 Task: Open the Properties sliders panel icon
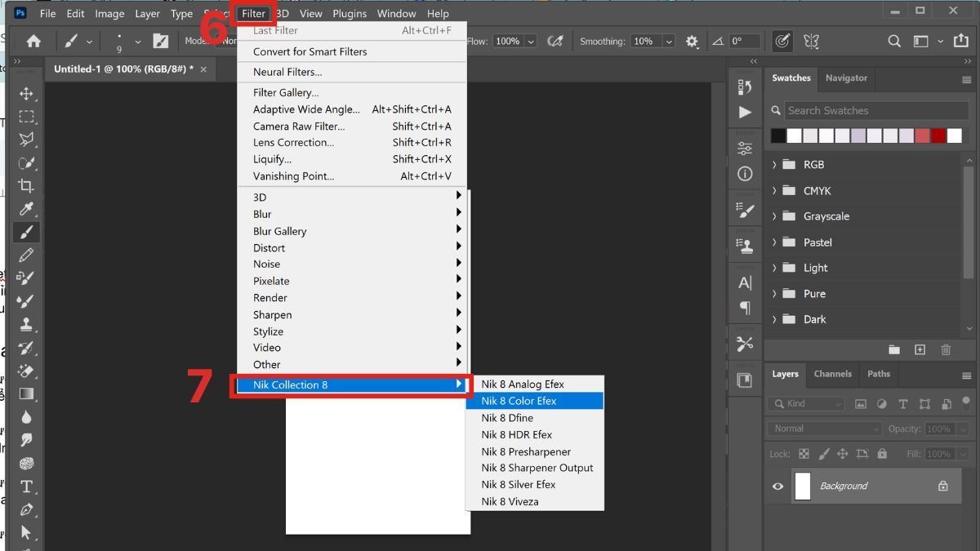[x=745, y=149]
